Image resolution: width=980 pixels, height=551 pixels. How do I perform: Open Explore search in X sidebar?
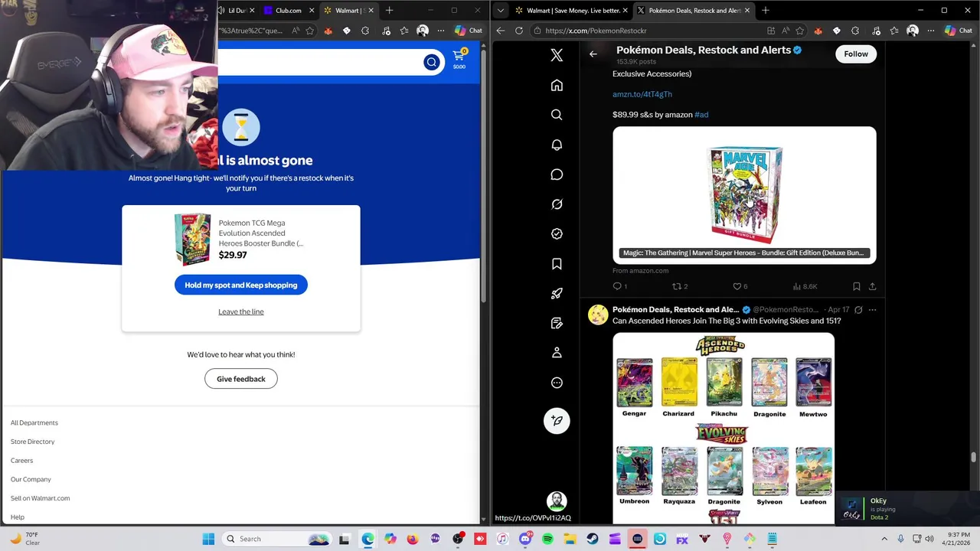(557, 115)
